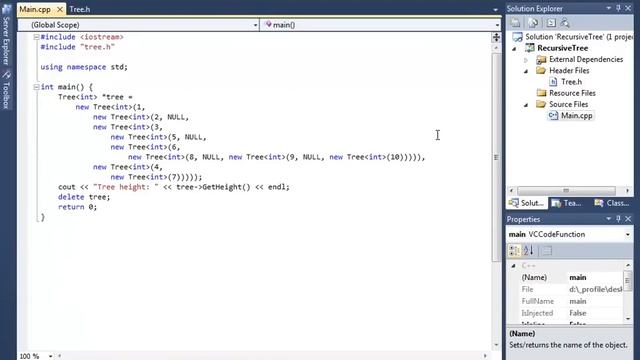This screenshot has height=360, width=640.
Task: Collapse the RecursiveTree project node
Action: pyautogui.click(x=514, y=49)
